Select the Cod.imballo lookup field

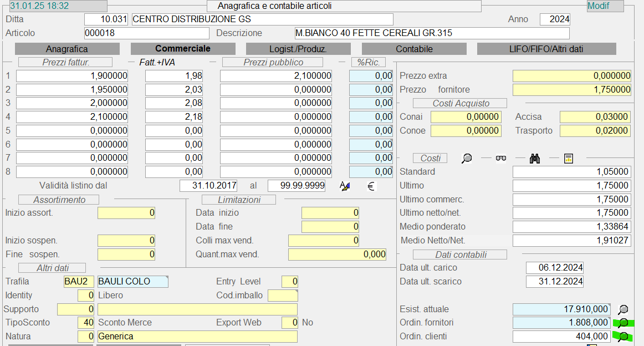(283, 296)
